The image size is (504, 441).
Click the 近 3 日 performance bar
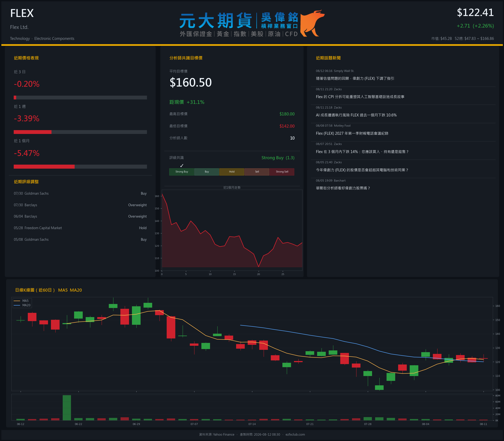(80, 98)
